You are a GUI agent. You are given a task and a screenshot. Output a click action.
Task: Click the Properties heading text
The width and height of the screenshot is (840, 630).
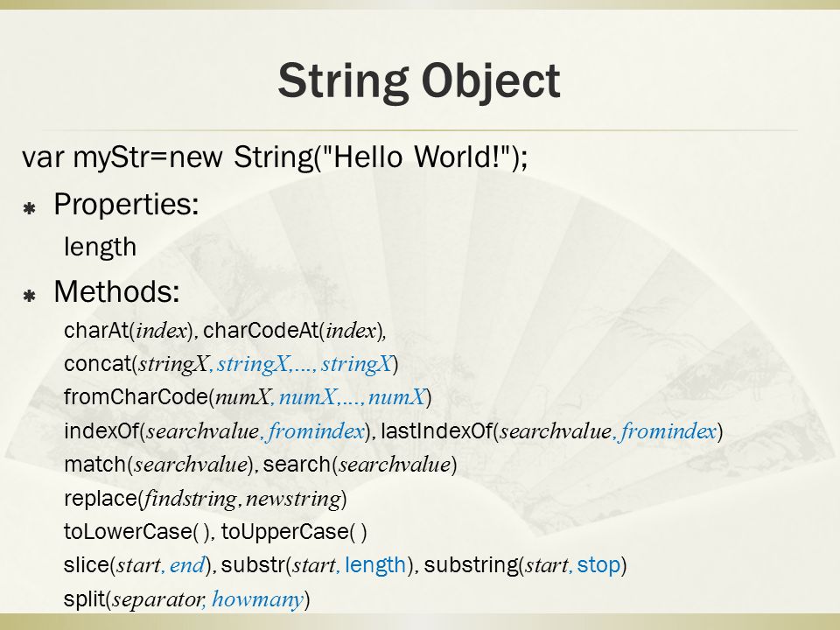126,204
